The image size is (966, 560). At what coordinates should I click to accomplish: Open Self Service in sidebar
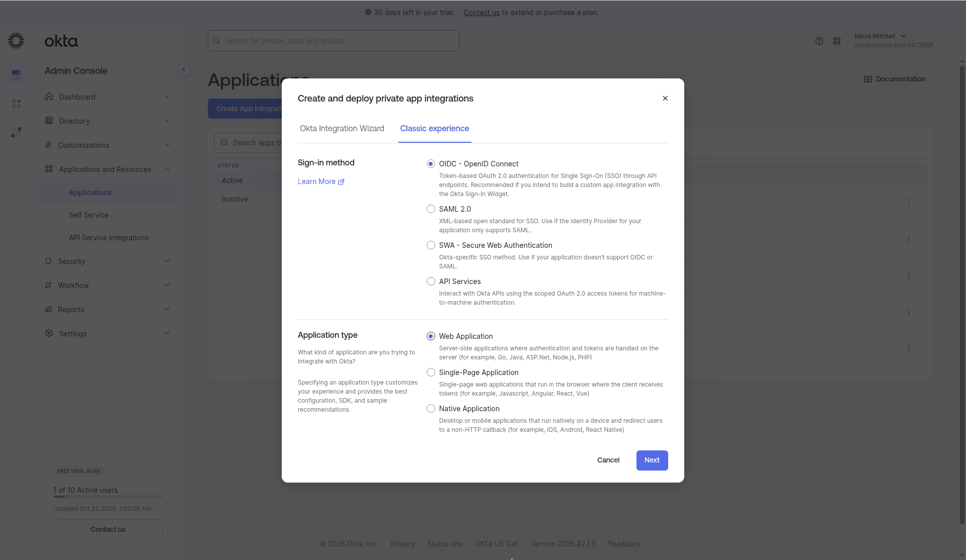pyautogui.click(x=89, y=215)
